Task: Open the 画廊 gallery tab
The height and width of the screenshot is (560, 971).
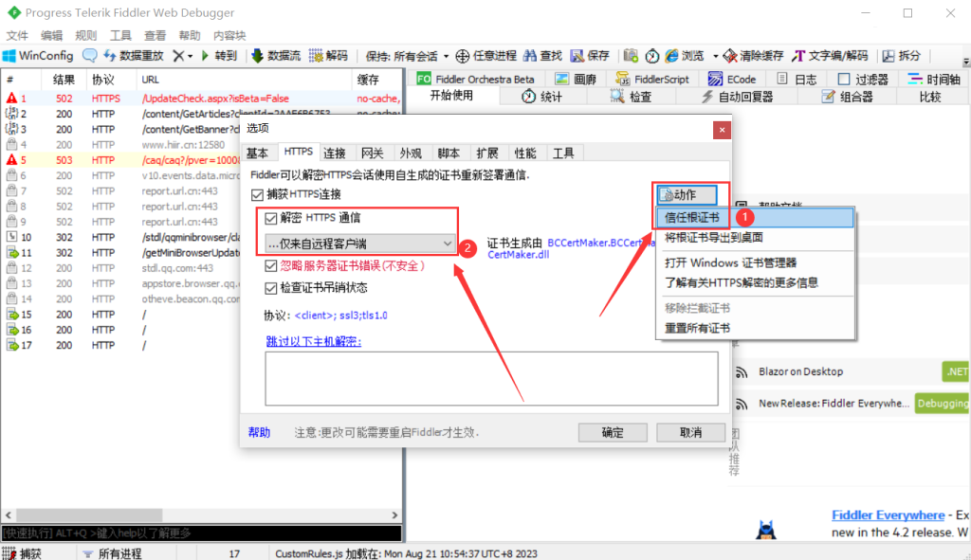Action: point(576,80)
